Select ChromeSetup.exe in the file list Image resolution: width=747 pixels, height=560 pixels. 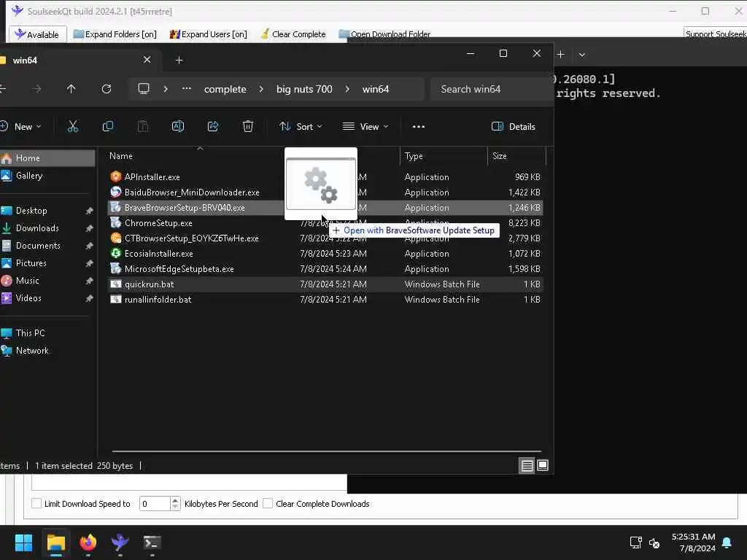tap(325, 223)
